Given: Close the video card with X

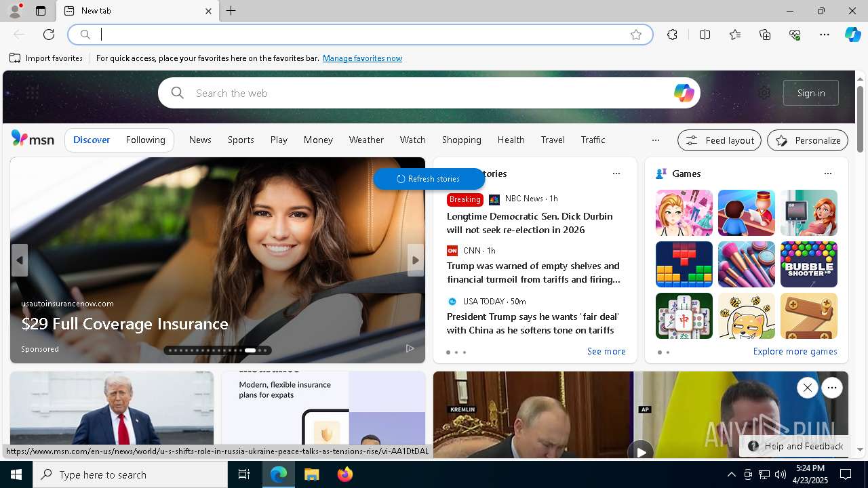Looking at the screenshot, I should [x=807, y=388].
